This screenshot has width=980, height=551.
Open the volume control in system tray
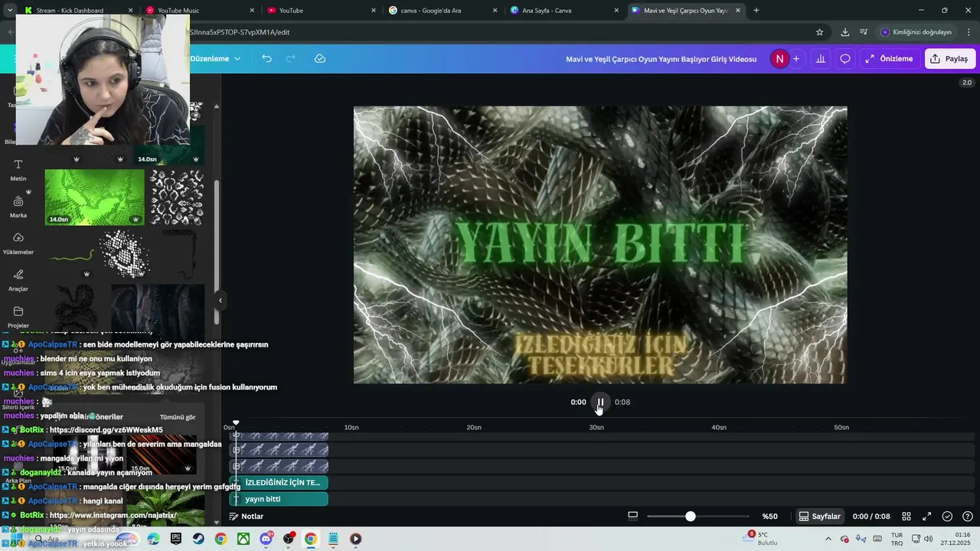pos(929,539)
